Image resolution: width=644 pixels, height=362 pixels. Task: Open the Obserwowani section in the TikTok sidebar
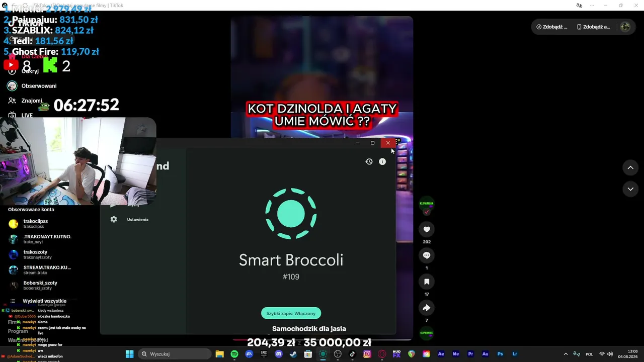[39, 86]
